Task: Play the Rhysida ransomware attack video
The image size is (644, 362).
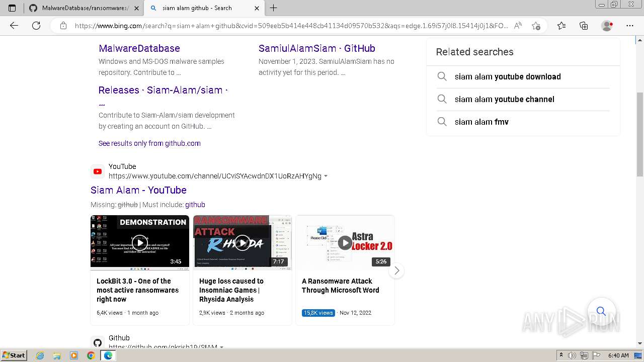Action: pos(243,243)
